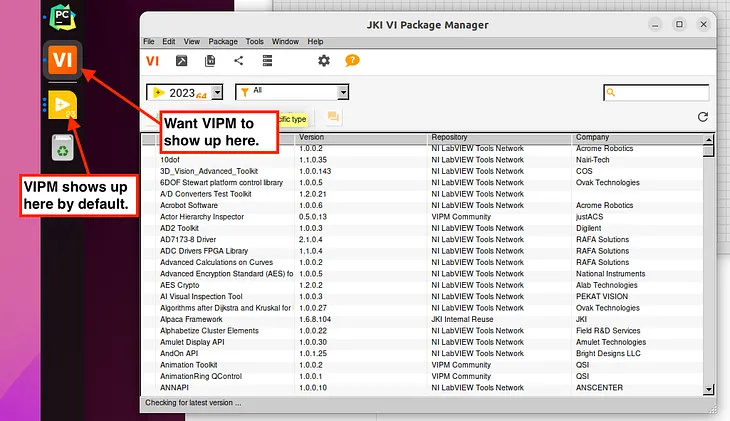Click the PEKAT VISION company cell

click(602, 297)
